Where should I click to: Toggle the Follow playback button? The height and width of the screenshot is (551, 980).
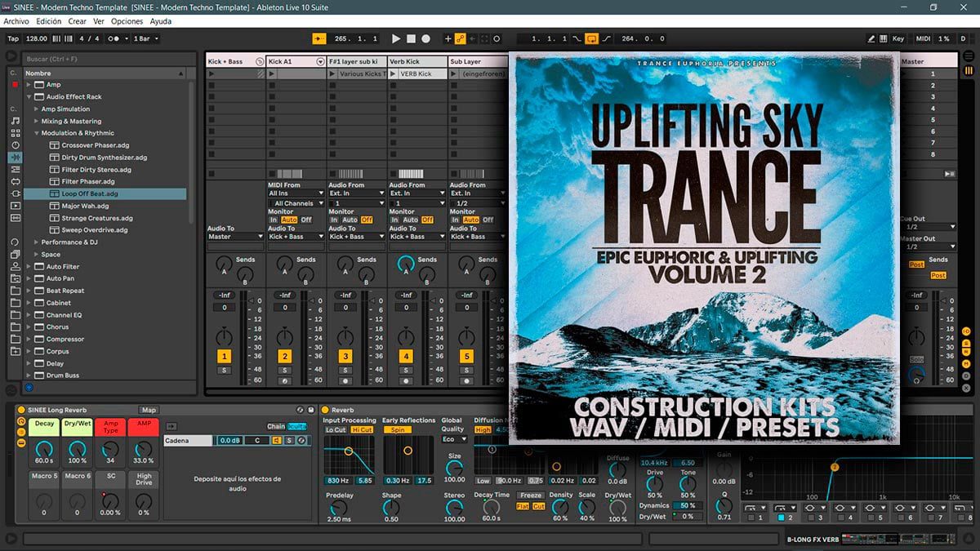[x=319, y=38]
